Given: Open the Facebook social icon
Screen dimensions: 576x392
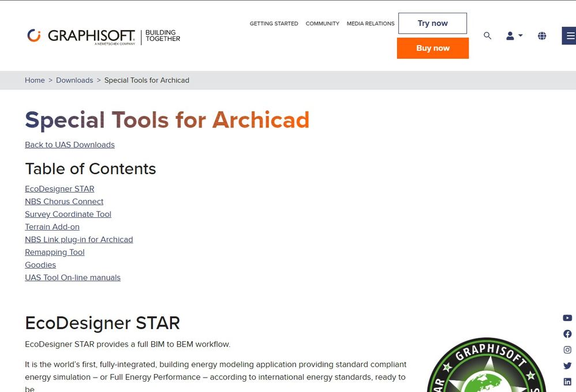Looking at the screenshot, I should [x=567, y=334].
